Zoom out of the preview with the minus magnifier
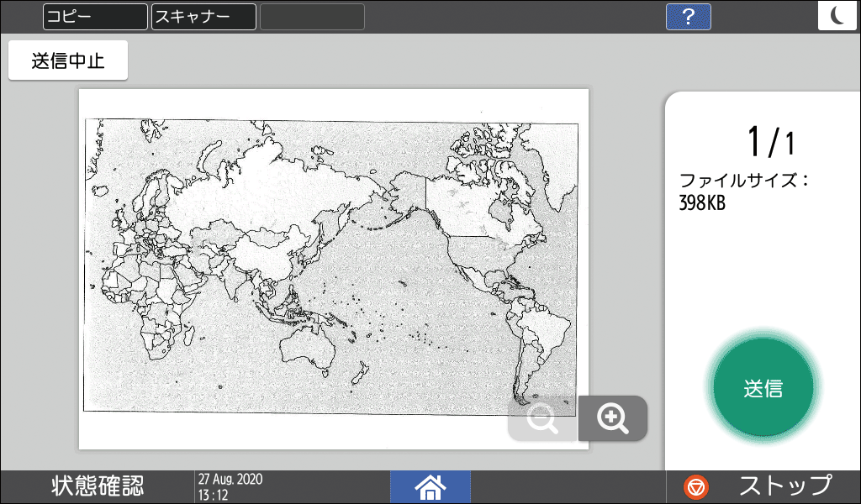This screenshot has width=861, height=504. [542, 418]
